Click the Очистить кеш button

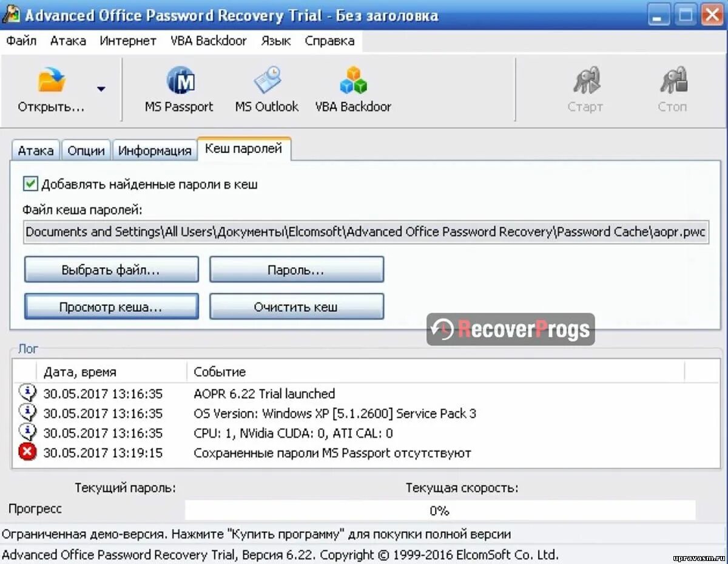[297, 307]
